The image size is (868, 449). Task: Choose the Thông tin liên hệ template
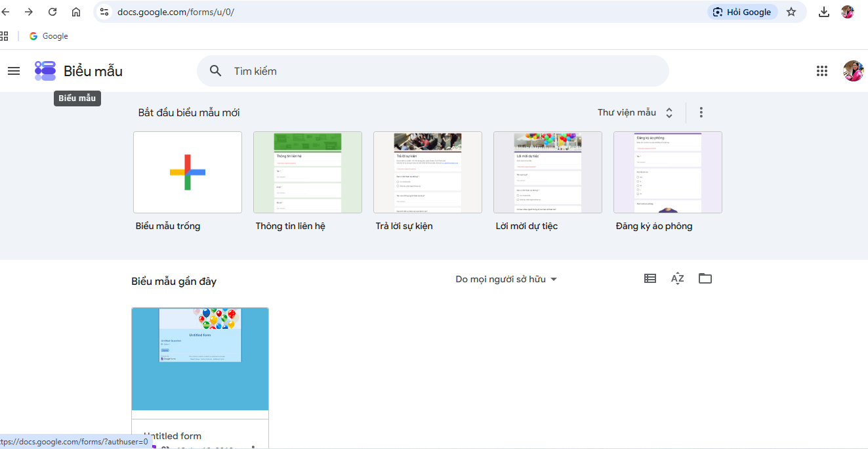[x=308, y=172]
